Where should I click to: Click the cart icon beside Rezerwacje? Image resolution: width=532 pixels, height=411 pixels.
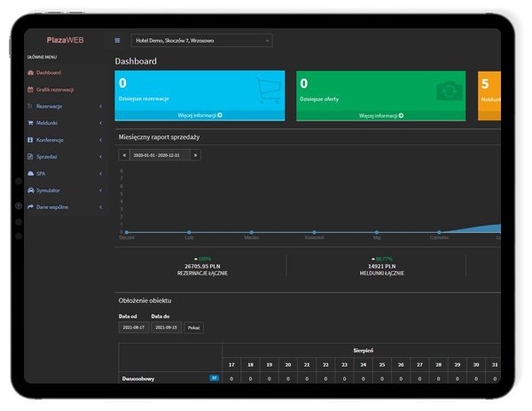coord(31,106)
